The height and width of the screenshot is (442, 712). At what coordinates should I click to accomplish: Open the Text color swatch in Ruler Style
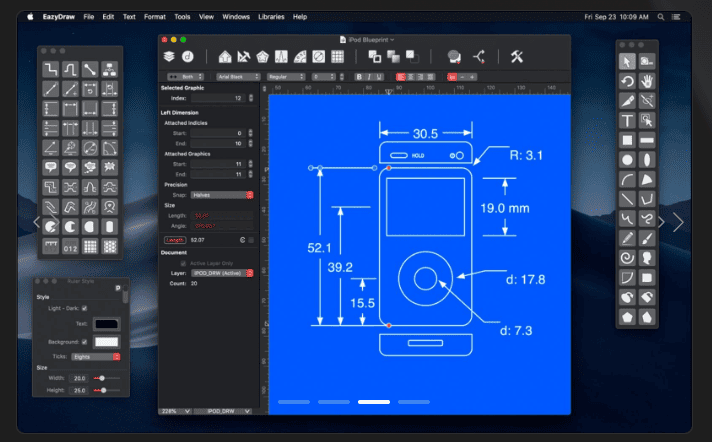(107, 324)
